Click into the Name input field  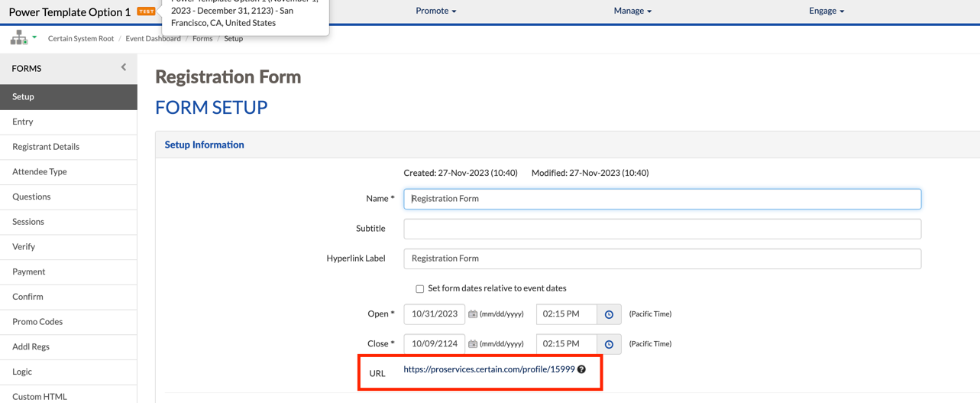point(662,199)
